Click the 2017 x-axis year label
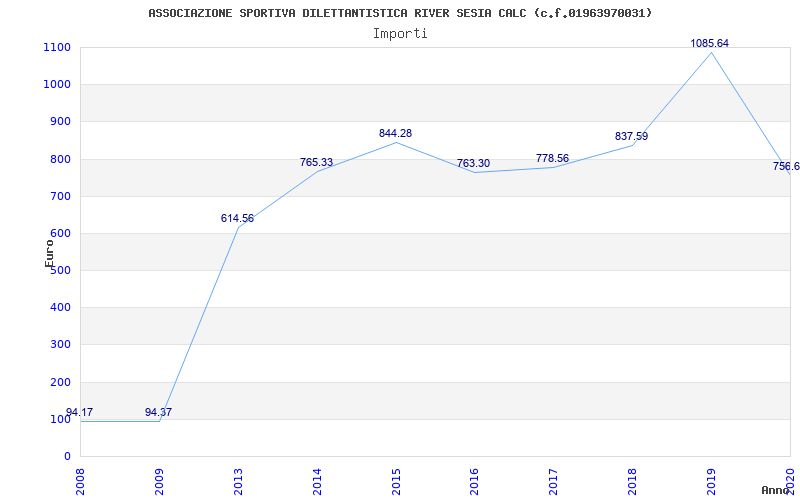This screenshot has width=800, height=500. coord(554,482)
